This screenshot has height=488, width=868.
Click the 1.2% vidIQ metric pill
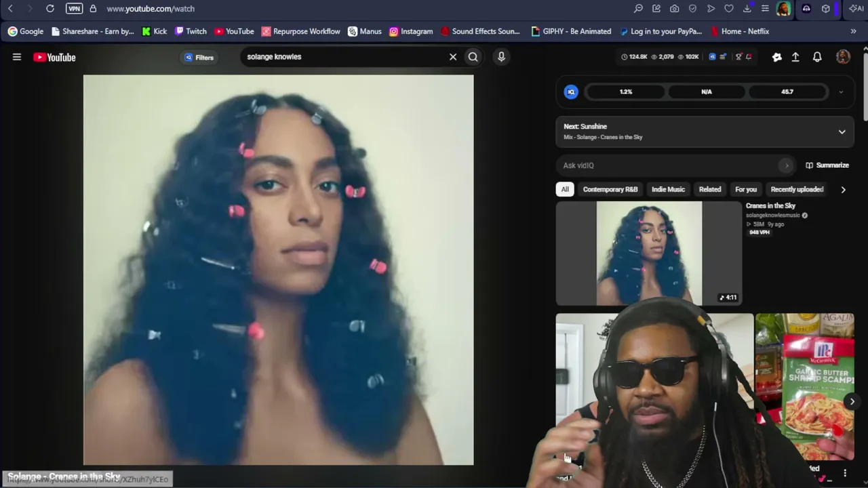click(626, 91)
